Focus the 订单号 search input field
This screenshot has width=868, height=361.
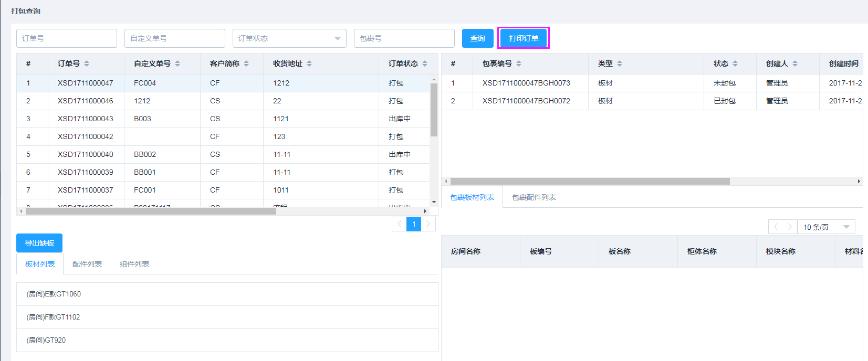tap(67, 38)
